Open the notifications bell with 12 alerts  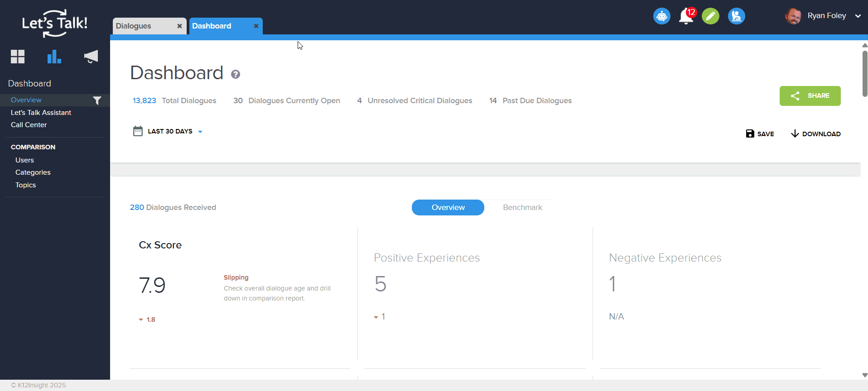click(x=686, y=16)
